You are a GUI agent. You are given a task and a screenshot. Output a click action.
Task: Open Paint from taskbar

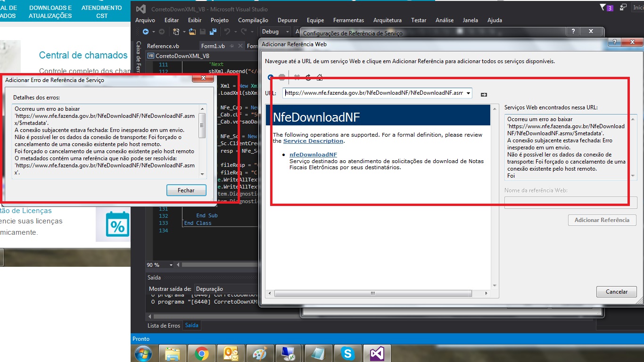[260, 354]
